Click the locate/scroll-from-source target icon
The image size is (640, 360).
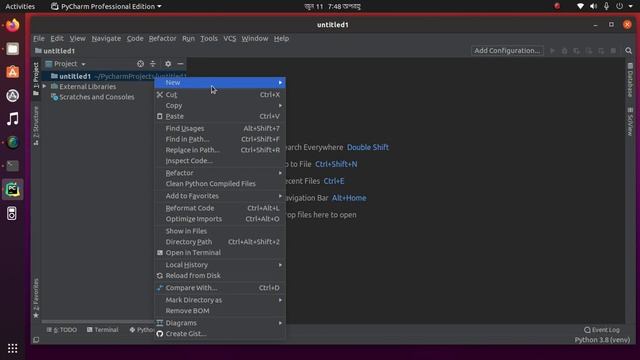[x=140, y=64]
